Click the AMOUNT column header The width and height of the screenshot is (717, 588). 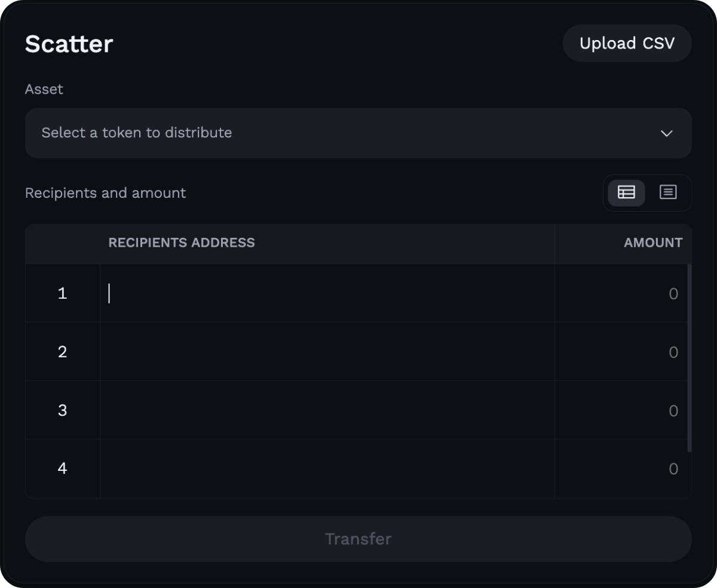[x=653, y=243]
